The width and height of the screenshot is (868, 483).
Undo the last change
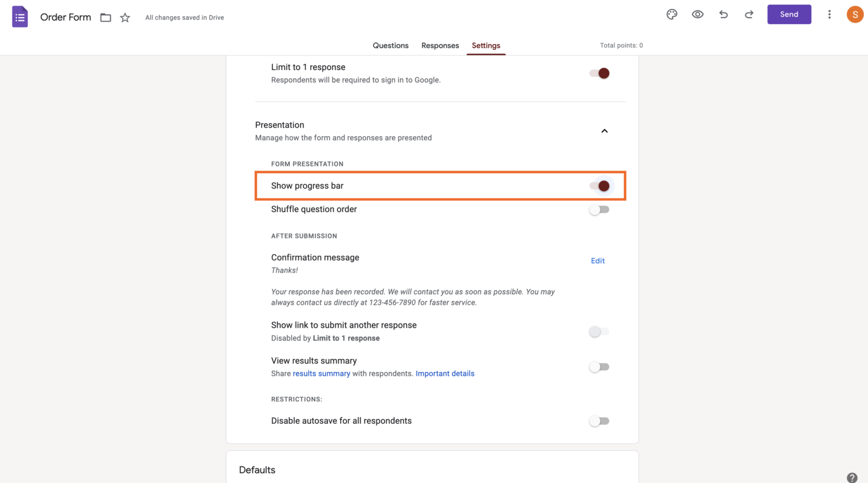coord(723,14)
